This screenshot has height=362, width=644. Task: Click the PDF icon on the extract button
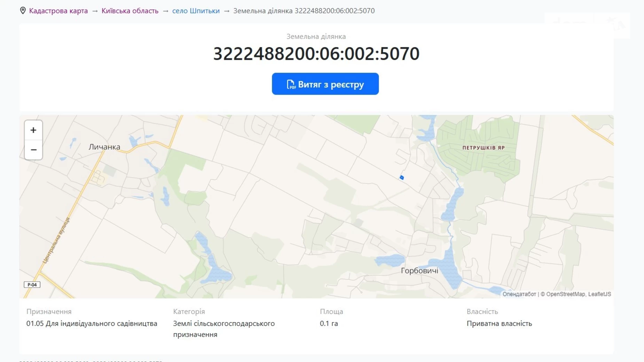click(291, 85)
